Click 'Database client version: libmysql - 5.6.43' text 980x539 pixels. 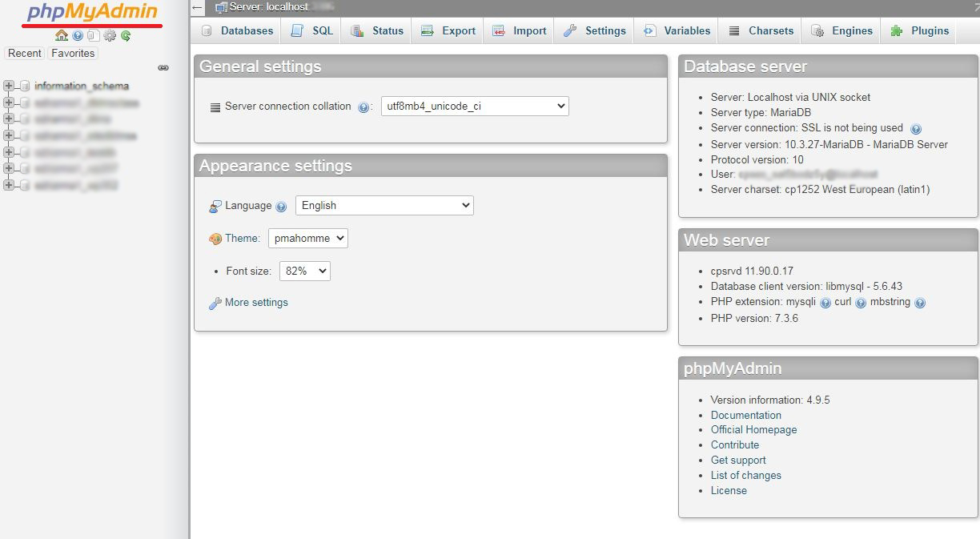806,287
